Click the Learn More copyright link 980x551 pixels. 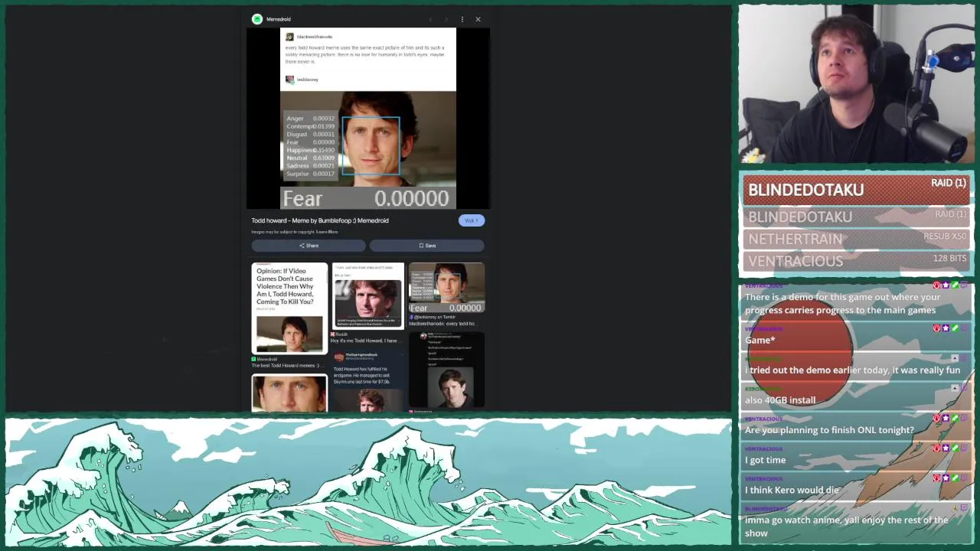tap(327, 232)
